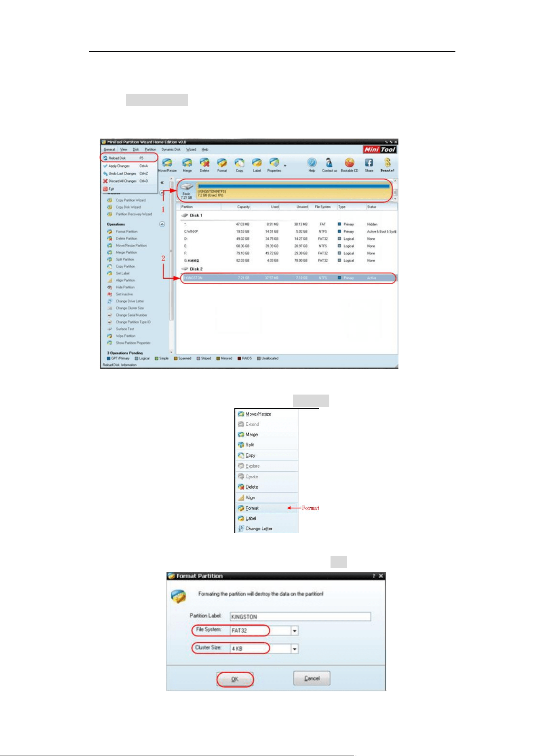The width and height of the screenshot is (535, 756).
Task: Click the Share Facebook icon
Action: [x=369, y=165]
